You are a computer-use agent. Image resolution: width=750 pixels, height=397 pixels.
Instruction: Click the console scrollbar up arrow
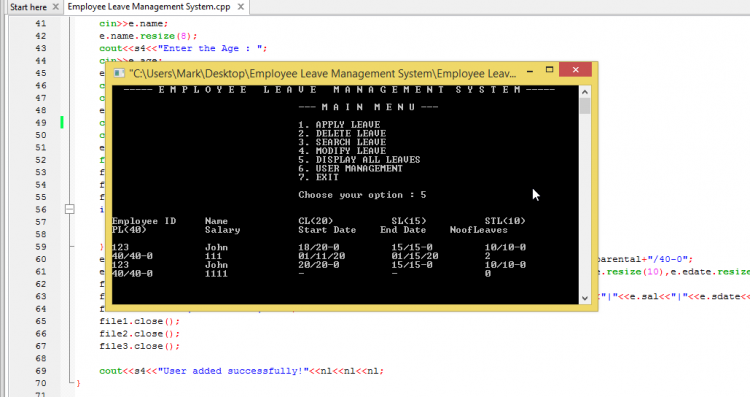(x=585, y=91)
